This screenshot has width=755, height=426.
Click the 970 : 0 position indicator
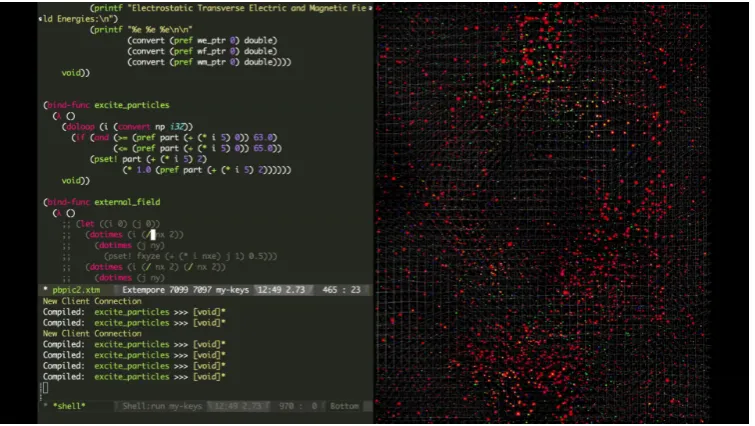point(298,406)
